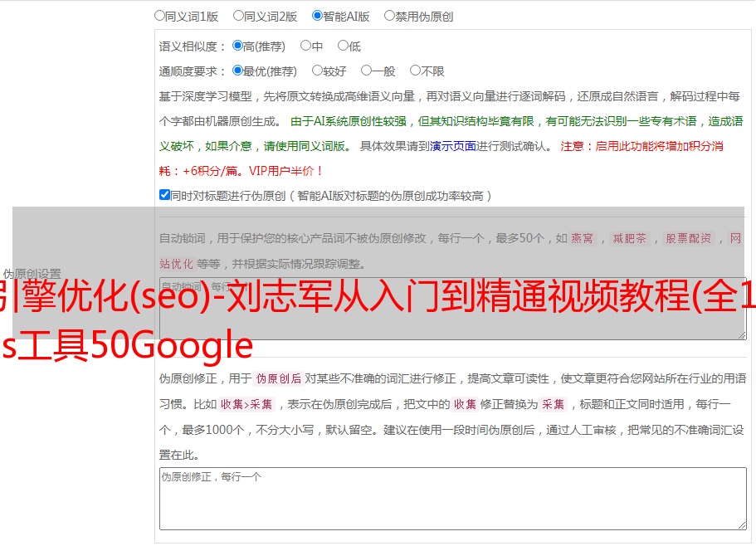Set 语义相似度 to 低
756x546 pixels.
click(343, 46)
